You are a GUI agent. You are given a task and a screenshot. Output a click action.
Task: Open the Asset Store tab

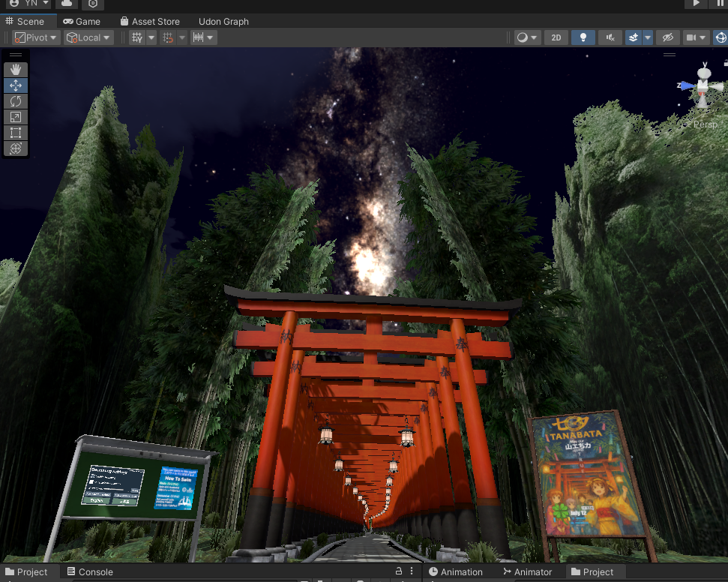[150, 21]
